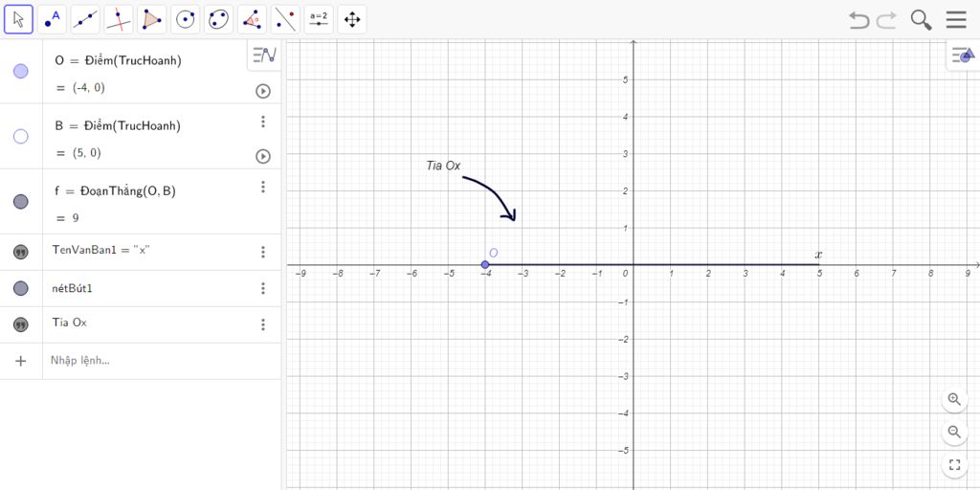Open the style bar in graphics view
The width and height of the screenshot is (980, 490).
tap(963, 56)
